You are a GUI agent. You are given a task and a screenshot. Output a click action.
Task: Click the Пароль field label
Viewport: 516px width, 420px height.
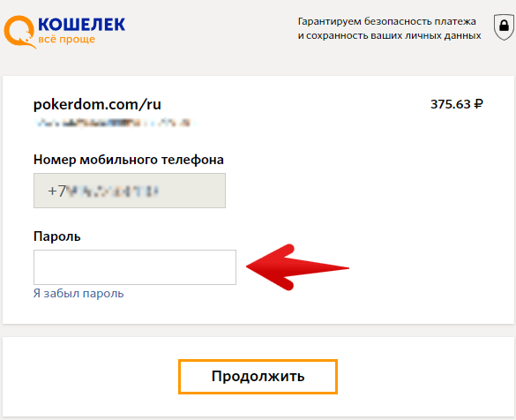[x=57, y=236]
